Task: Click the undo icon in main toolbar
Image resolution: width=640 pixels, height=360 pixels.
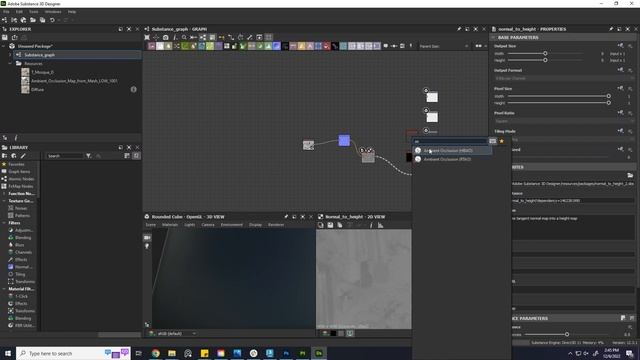Action: click(x=52, y=20)
